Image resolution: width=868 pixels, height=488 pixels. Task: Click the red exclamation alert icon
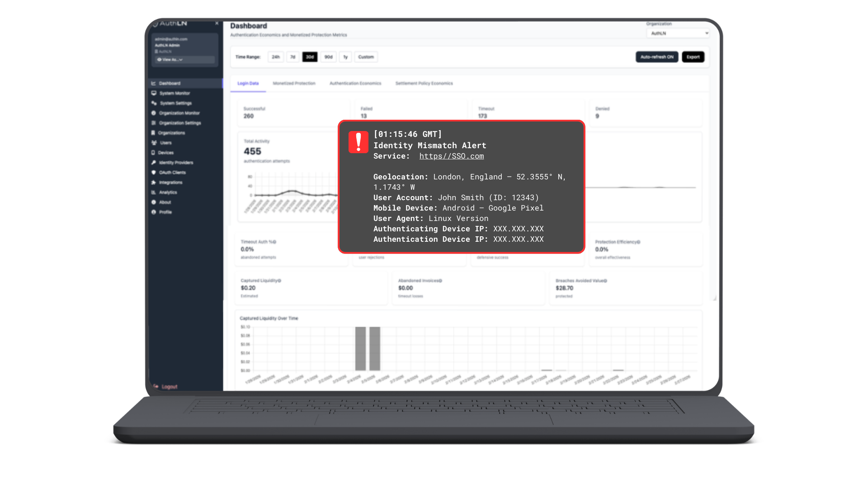click(x=358, y=142)
